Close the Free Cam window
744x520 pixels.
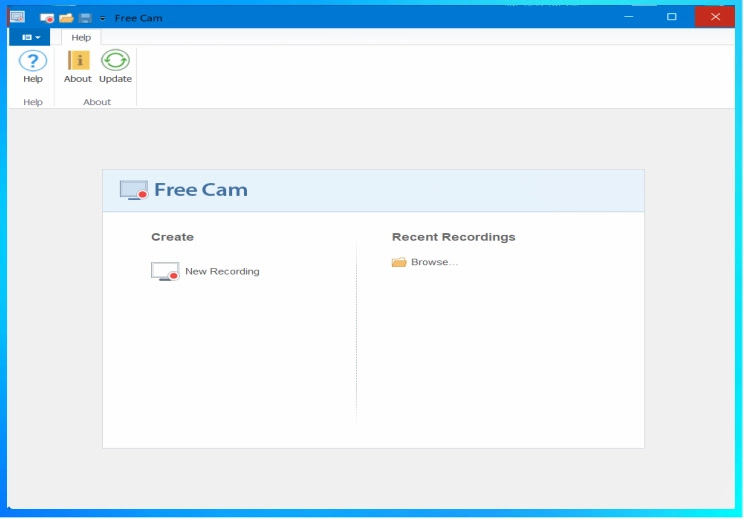tap(715, 17)
